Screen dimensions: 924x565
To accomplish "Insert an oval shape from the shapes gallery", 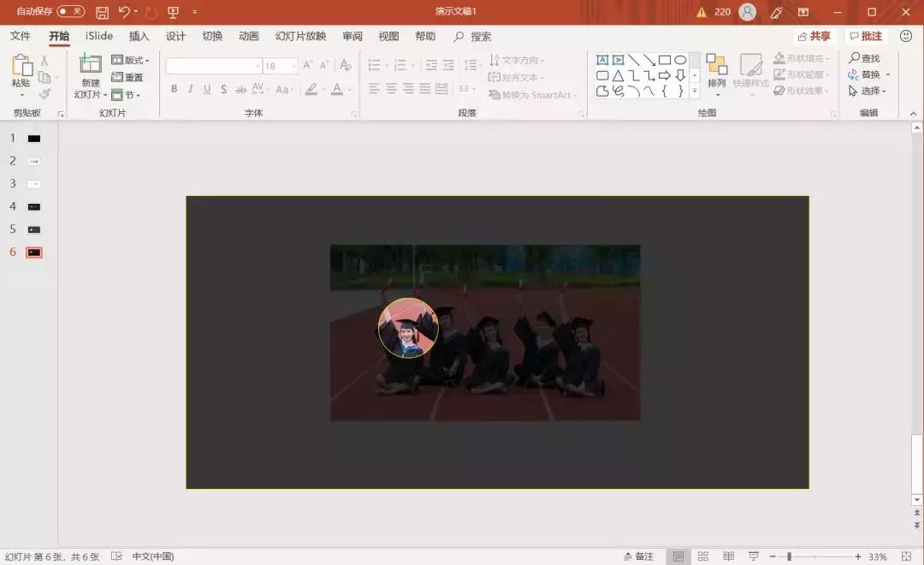I will click(x=682, y=60).
